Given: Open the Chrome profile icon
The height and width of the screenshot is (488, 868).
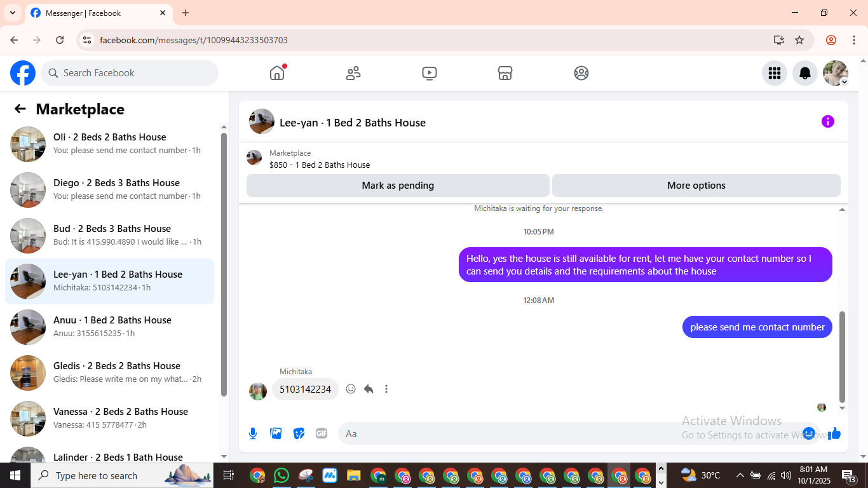Looking at the screenshot, I should [831, 40].
